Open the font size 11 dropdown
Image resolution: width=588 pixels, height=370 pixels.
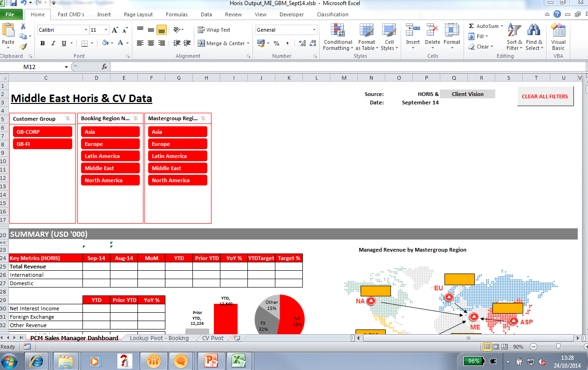[106, 30]
